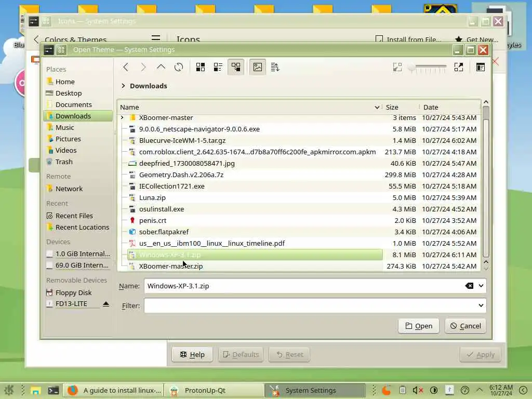Viewport: 532px width, 399px height.
Task: Open the Name field history dropdown
Action: coord(481,286)
